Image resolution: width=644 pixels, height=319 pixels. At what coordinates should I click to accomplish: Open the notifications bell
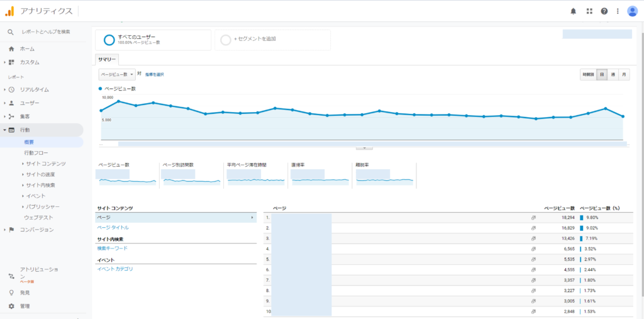(x=574, y=11)
